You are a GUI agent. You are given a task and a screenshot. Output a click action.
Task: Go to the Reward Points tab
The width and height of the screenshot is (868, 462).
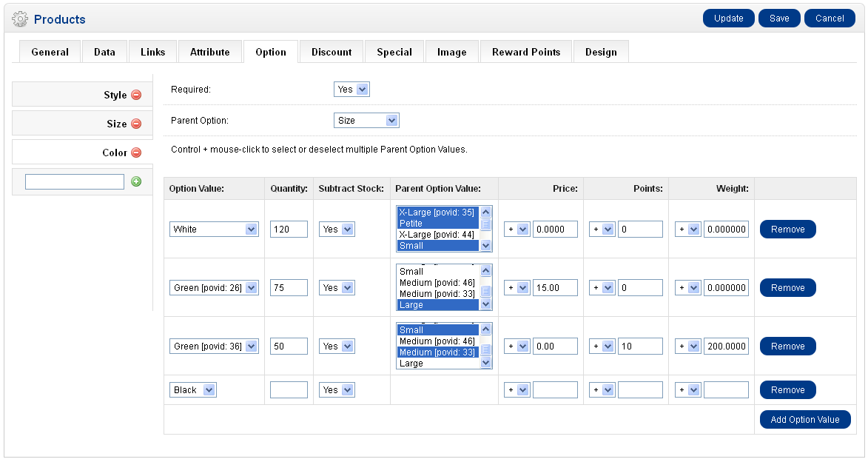click(526, 52)
